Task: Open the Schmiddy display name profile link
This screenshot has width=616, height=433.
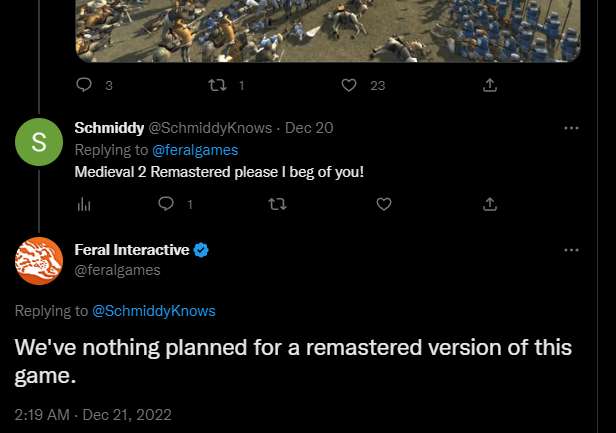Action: click(x=109, y=128)
